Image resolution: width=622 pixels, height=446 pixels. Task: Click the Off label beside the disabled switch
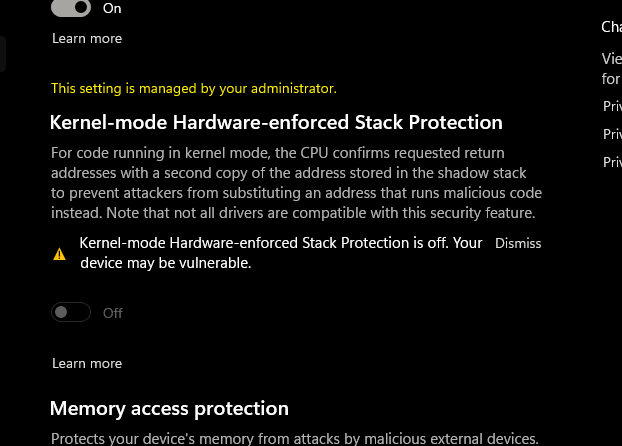113,313
